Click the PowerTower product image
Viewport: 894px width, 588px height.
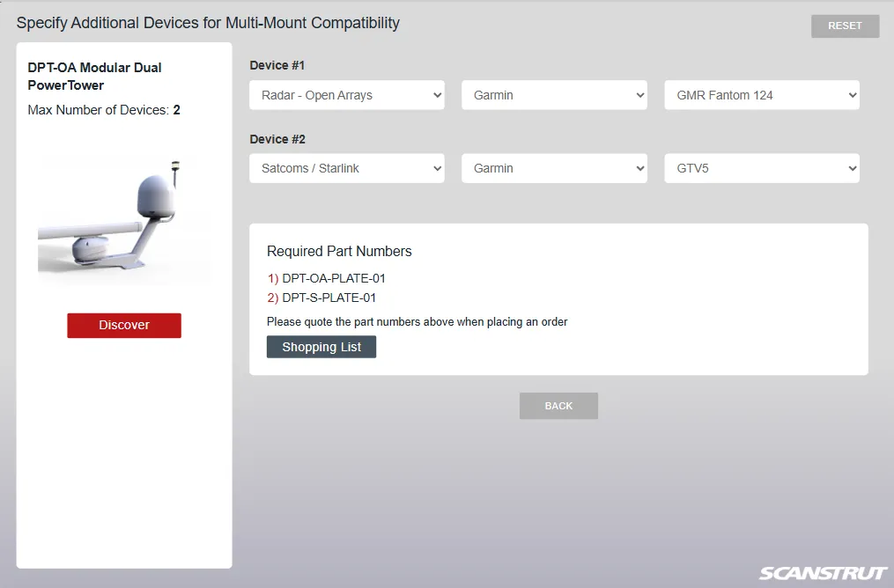124,220
